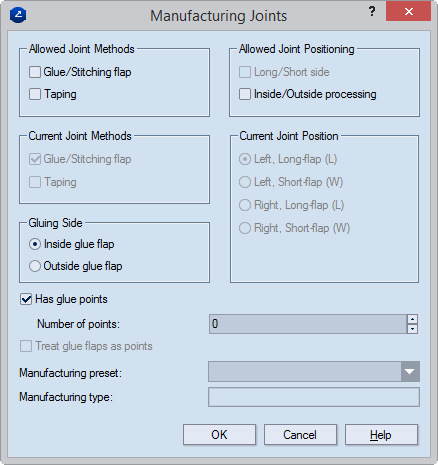Click the Manufacturing preset combo box

pyautogui.click(x=314, y=372)
